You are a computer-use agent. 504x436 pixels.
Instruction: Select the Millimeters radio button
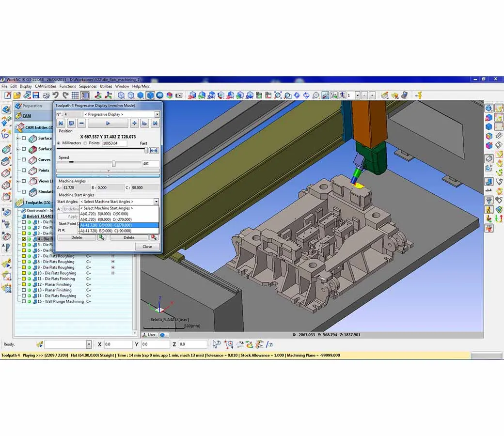pos(59,143)
